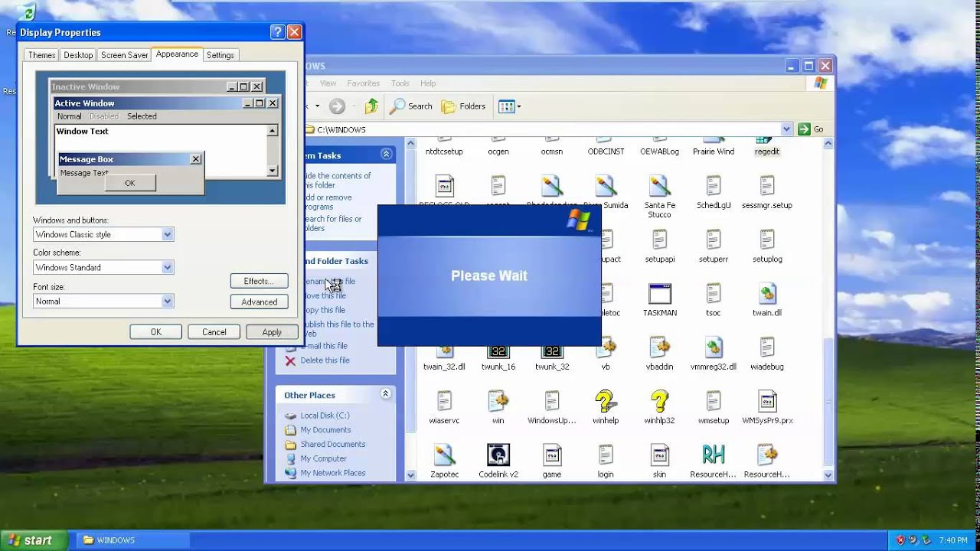Click the Up folder toolbar icon

pyautogui.click(x=372, y=106)
